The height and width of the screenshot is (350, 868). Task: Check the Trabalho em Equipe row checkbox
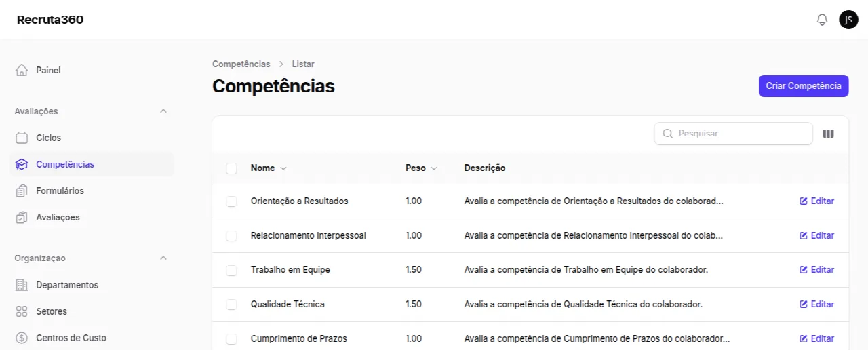pyautogui.click(x=231, y=270)
